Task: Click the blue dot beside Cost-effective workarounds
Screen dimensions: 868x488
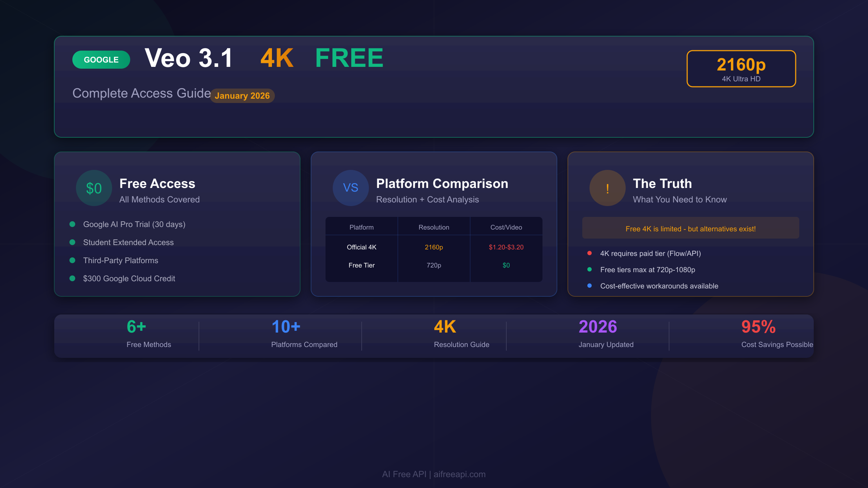Action: 590,286
